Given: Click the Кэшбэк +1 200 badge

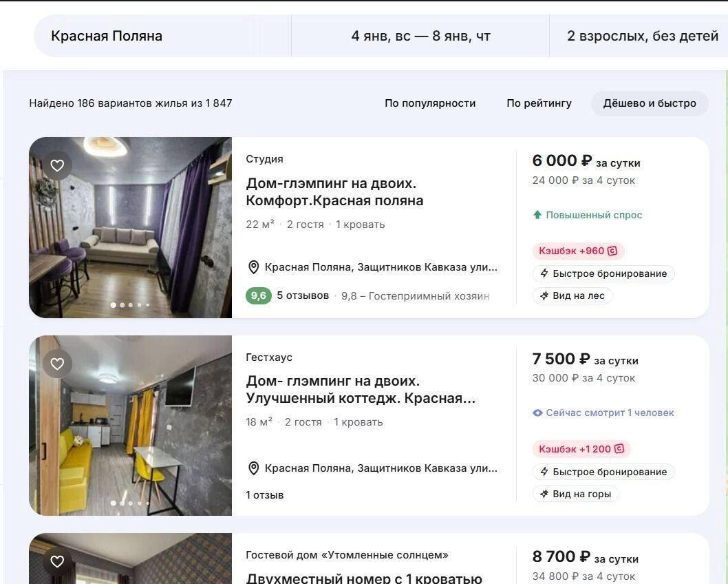Looking at the screenshot, I should click(581, 449).
